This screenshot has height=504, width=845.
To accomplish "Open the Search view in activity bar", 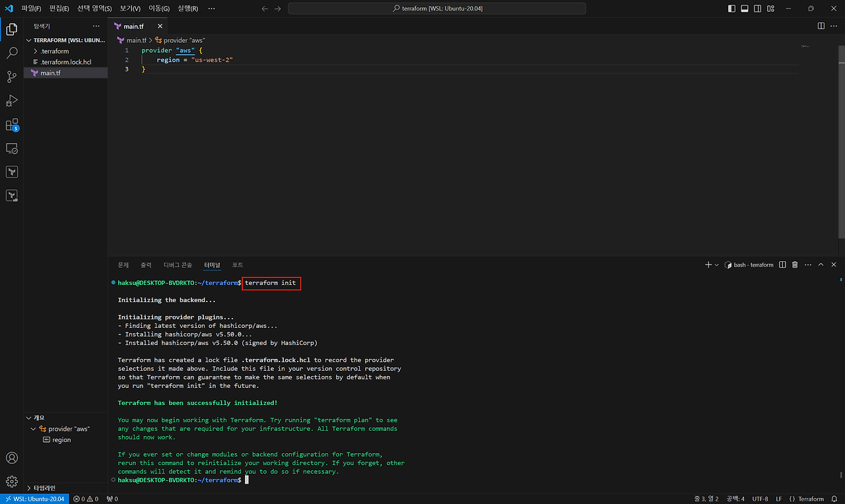I will pos(12,53).
